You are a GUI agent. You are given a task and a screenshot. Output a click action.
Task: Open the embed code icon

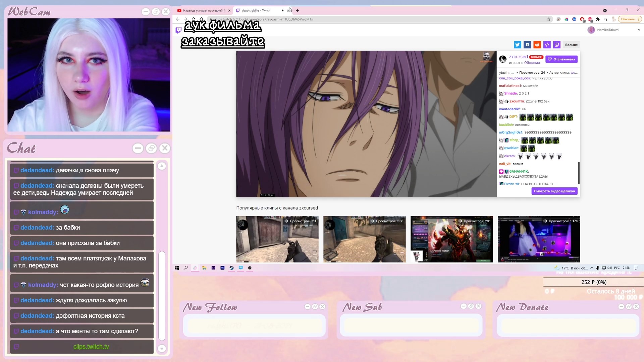point(547,45)
